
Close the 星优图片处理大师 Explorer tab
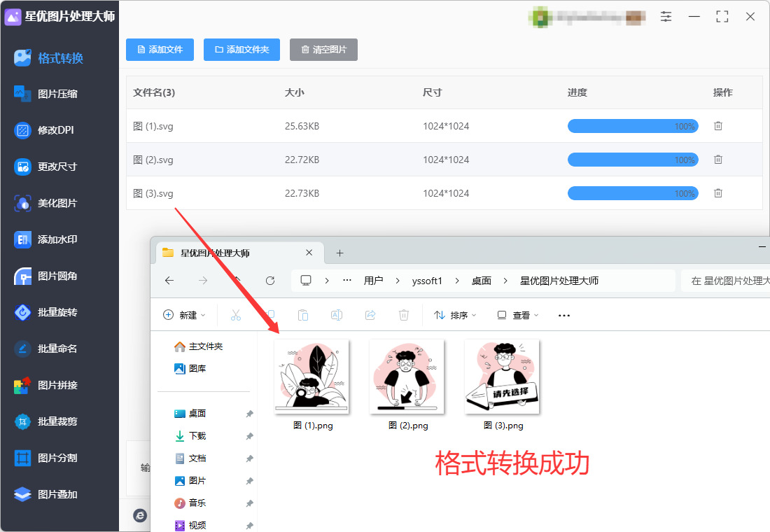tap(309, 253)
